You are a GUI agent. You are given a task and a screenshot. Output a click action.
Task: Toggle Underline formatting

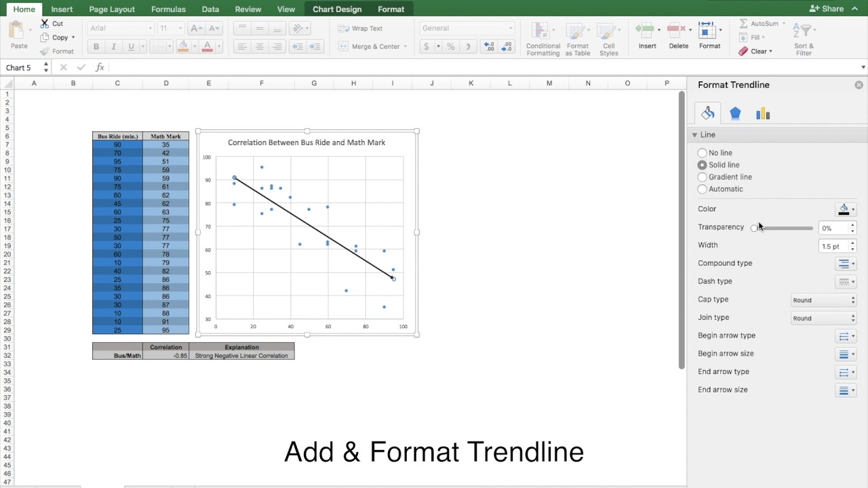pos(131,47)
